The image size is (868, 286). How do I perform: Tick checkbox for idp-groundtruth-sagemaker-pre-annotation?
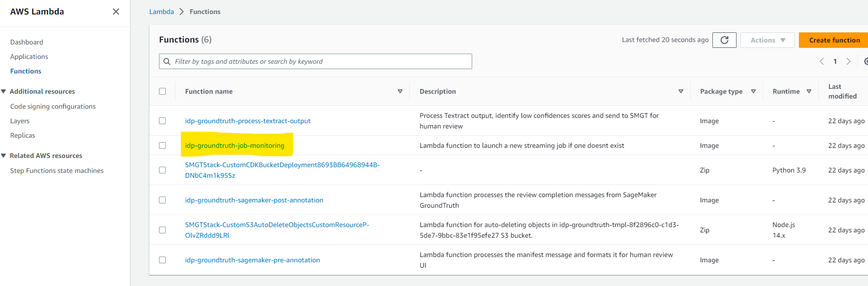pos(162,260)
